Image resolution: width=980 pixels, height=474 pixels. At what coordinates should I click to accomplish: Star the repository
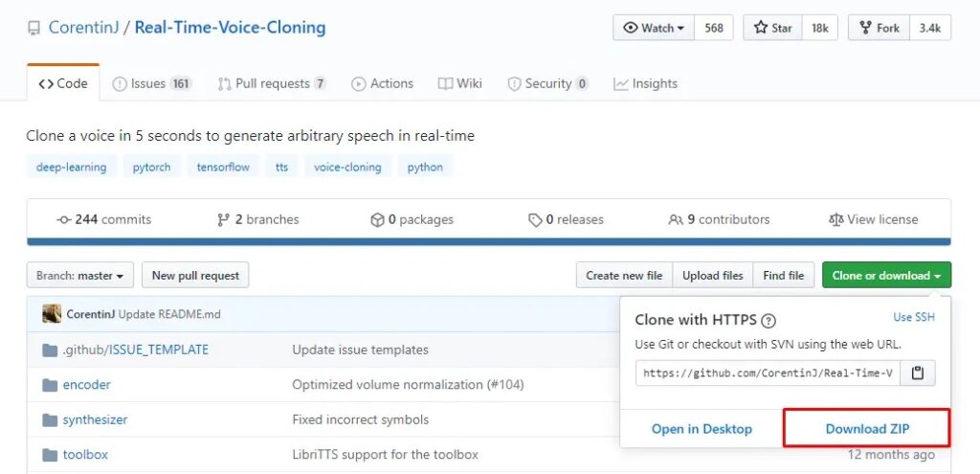(773, 28)
